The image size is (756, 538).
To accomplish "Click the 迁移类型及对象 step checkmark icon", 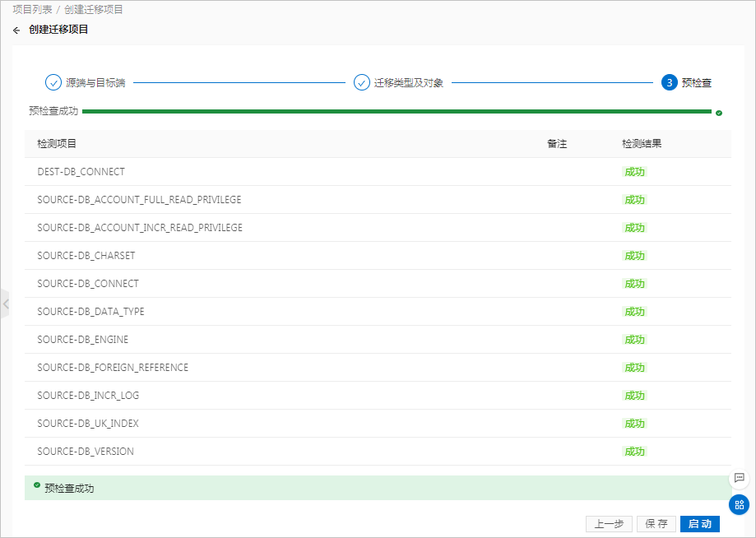I will click(362, 82).
